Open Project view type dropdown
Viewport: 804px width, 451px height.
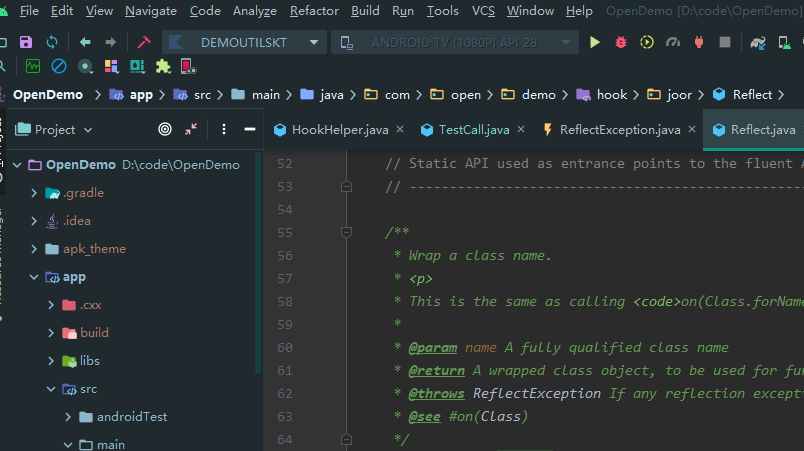[x=54, y=130]
